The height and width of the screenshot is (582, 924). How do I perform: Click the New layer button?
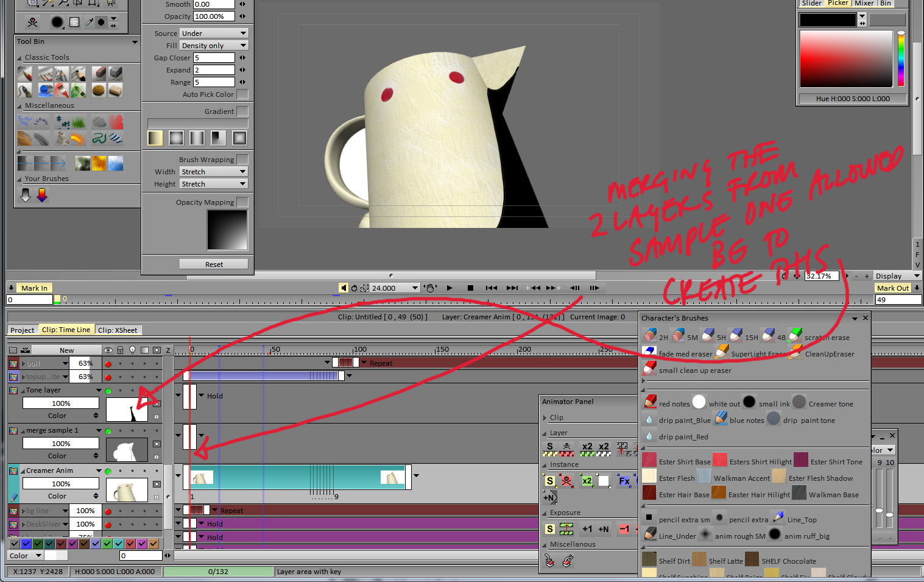(x=67, y=350)
